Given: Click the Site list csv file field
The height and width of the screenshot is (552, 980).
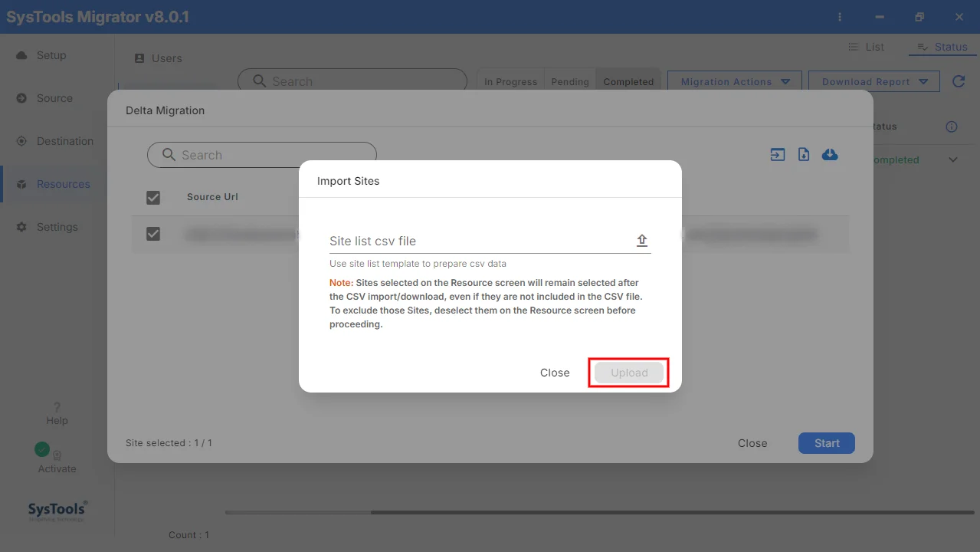Looking at the screenshot, I should pyautogui.click(x=490, y=241).
